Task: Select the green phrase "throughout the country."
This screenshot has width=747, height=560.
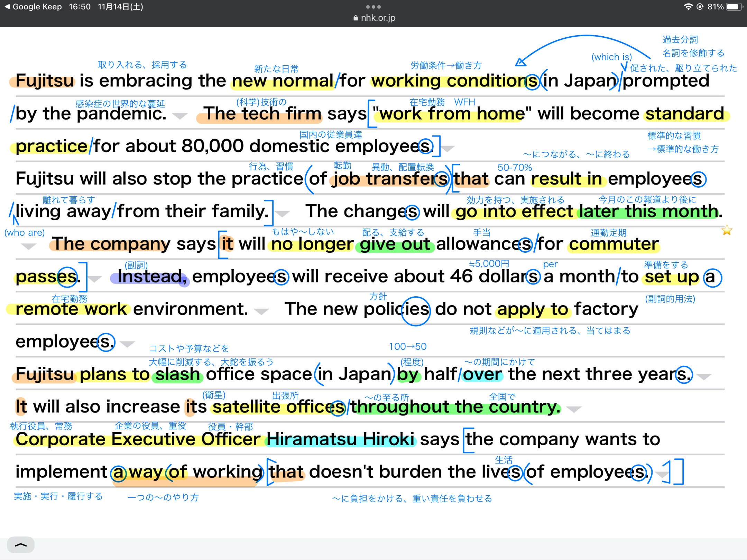Action: (x=456, y=407)
